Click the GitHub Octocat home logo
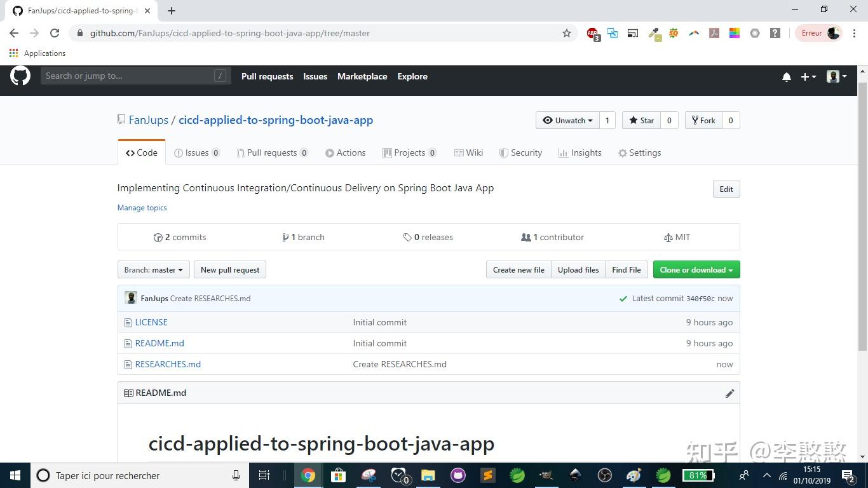Viewport: 868px width, 488px height. tap(20, 76)
